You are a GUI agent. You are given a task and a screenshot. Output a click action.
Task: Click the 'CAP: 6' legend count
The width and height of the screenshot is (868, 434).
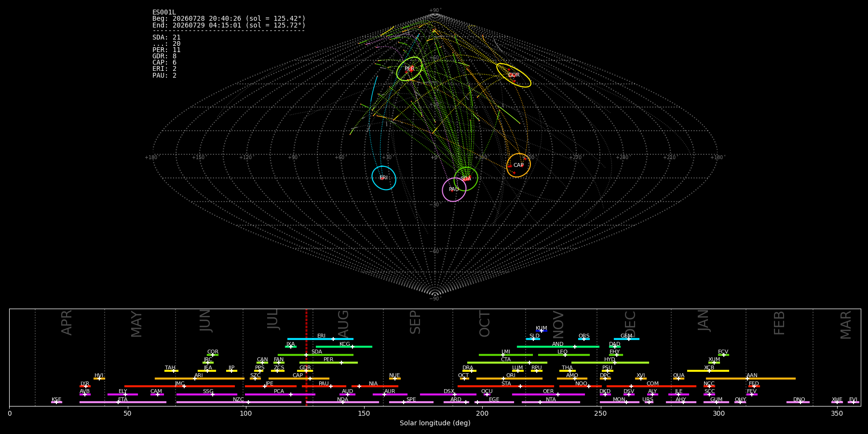[x=164, y=62]
